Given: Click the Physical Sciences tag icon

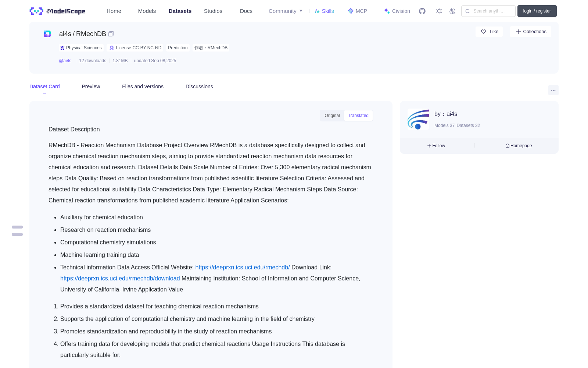Looking at the screenshot, I should point(62,48).
